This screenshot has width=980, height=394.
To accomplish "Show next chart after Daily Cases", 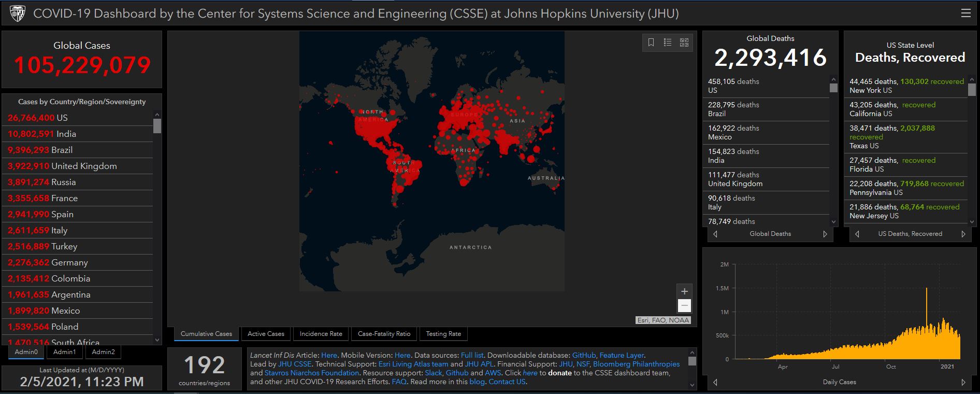I will [963, 382].
